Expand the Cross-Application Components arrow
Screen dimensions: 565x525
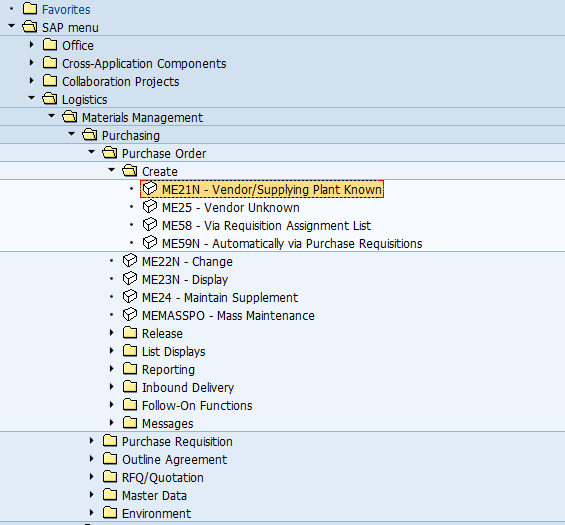(32, 62)
